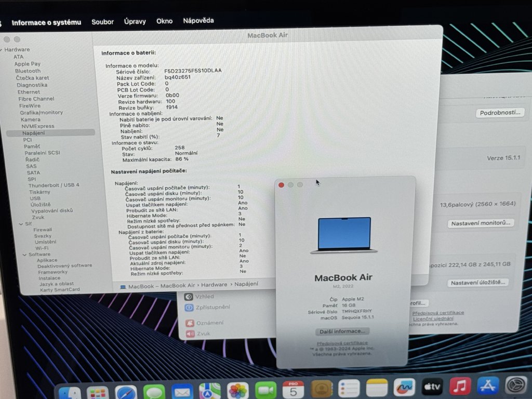Click MacBook – MacBook Air in path bar
The height and width of the screenshot is (399, 532).
tap(162, 286)
